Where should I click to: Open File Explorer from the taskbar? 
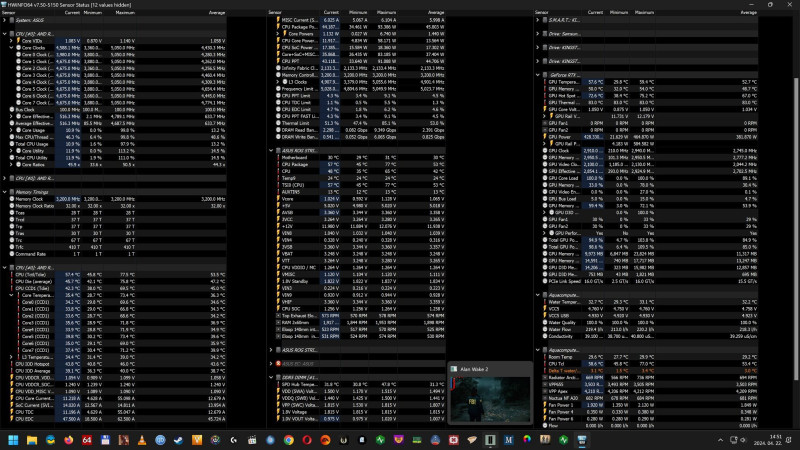coord(32,440)
